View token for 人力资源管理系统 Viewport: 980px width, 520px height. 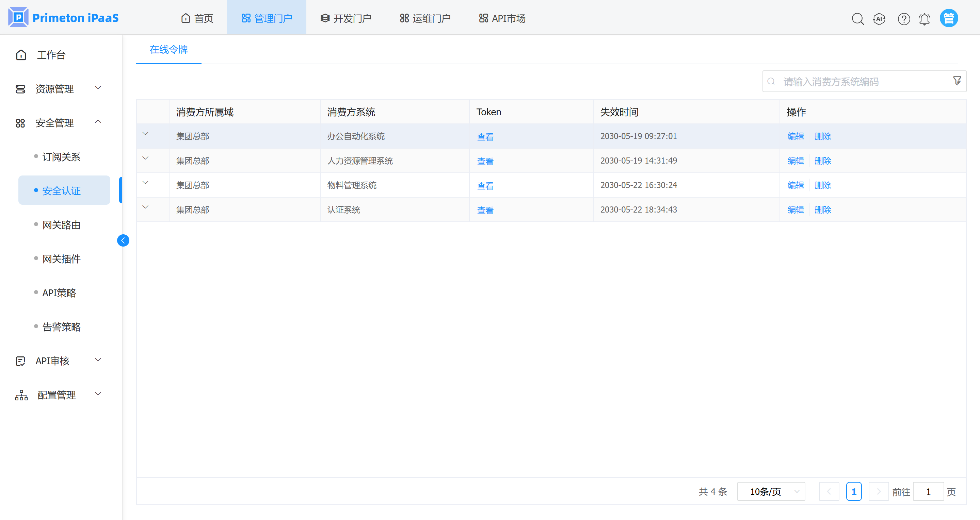[485, 161]
